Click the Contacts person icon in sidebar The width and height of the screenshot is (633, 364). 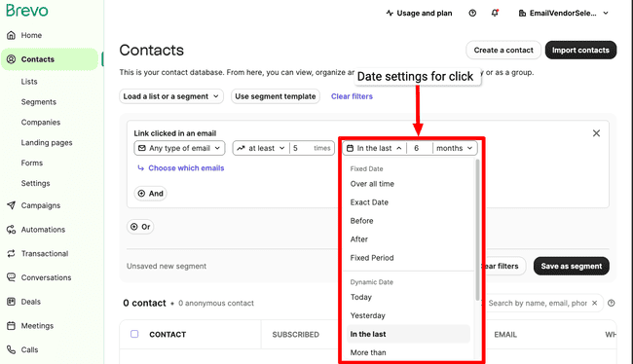11,59
